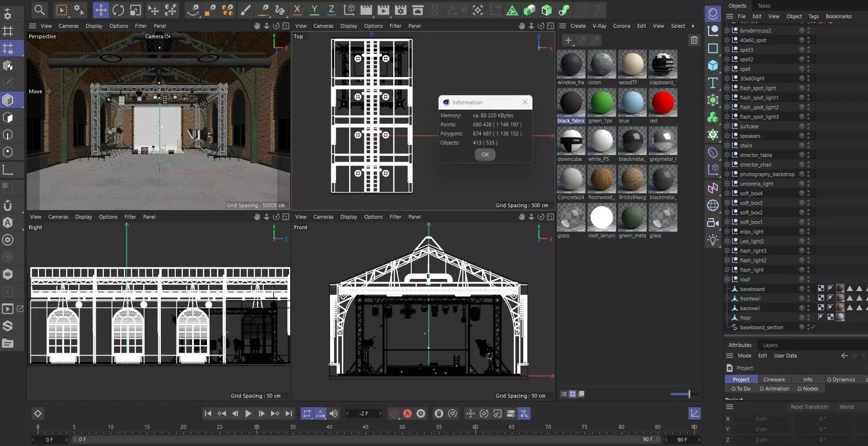
Task: Activate the rectangle selection tool
Action: point(61,10)
